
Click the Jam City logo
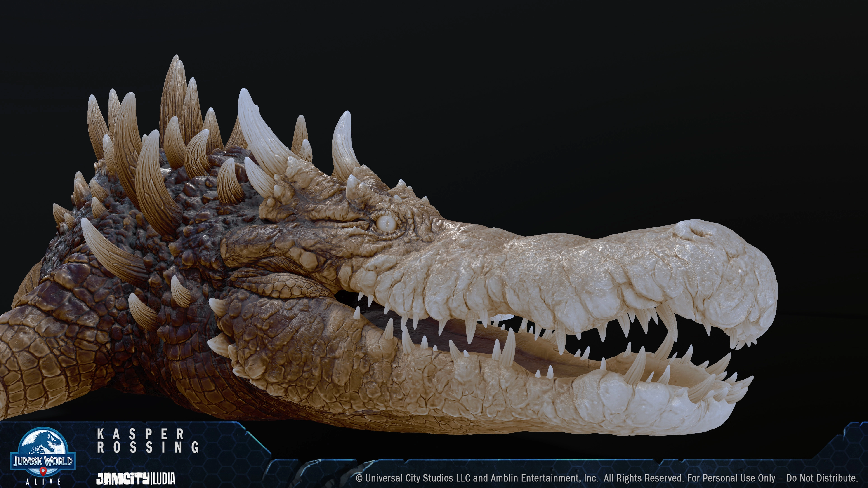click(123, 479)
